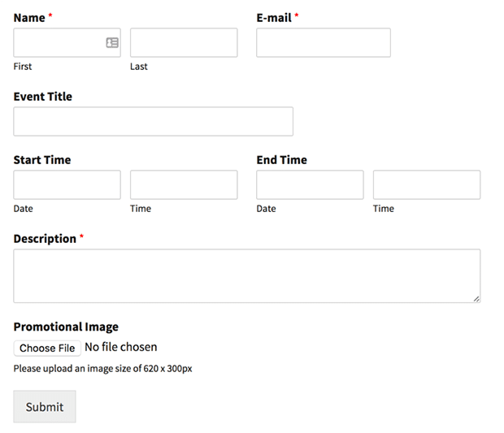Focus the Last name input field
Image resolution: width=504 pixels, height=433 pixels.
point(184,43)
